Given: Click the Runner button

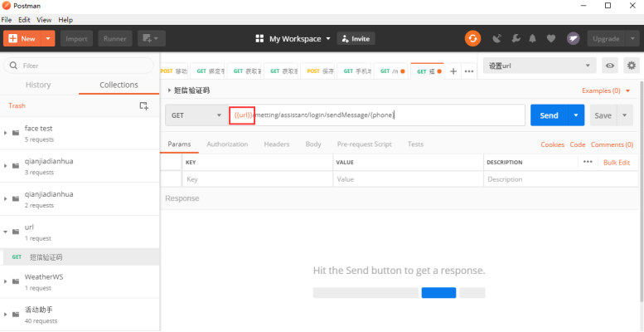Looking at the screenshot, I should [115, 39].
